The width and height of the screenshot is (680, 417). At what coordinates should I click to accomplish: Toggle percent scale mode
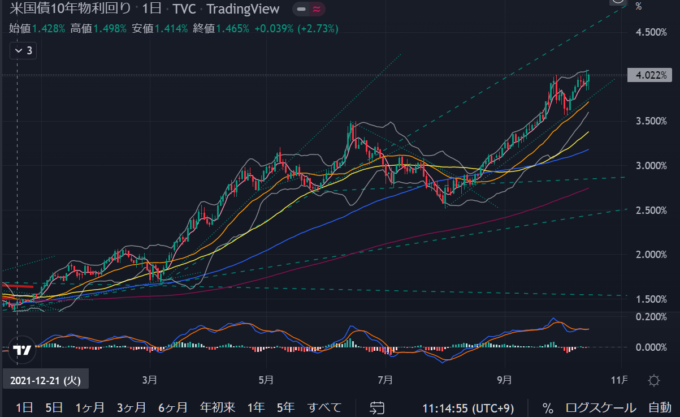[548, 408]
